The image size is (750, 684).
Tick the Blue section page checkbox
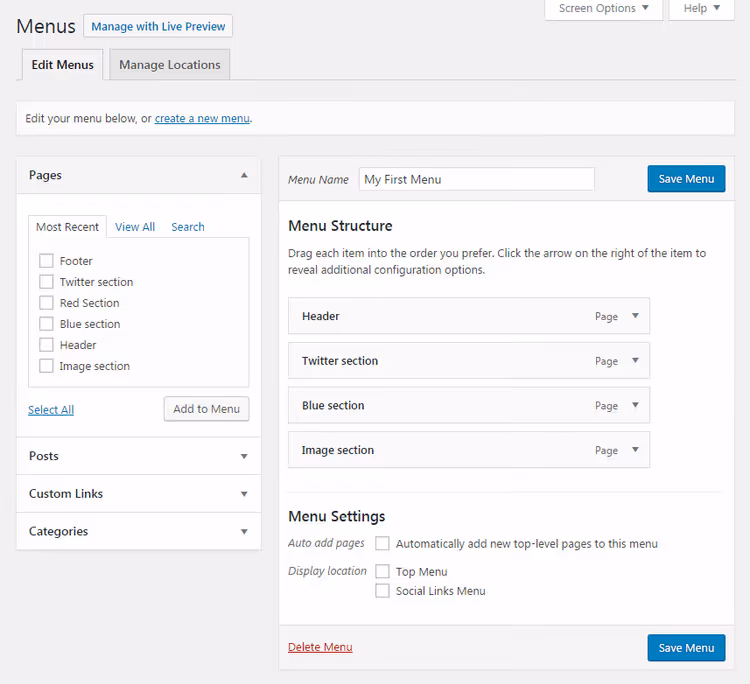click(46, 324)
